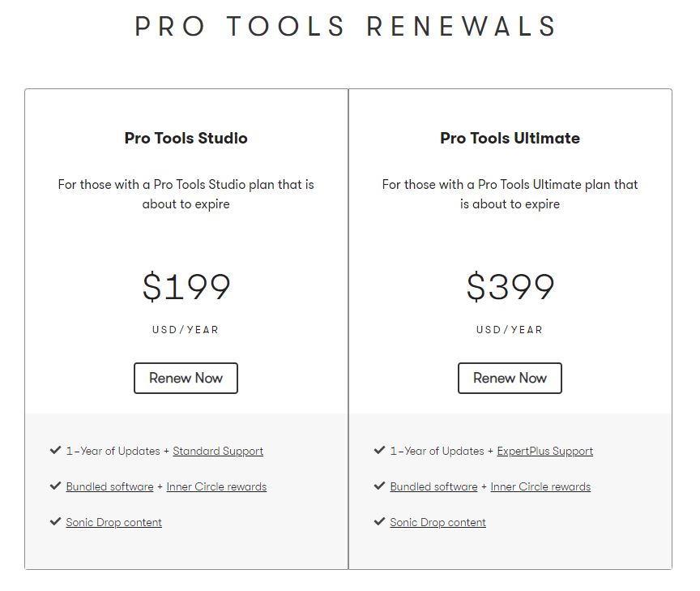Screen dimensions: 700x591
Task: Click Renew Now for Pro Tools Studio
Action: point(186,378)
